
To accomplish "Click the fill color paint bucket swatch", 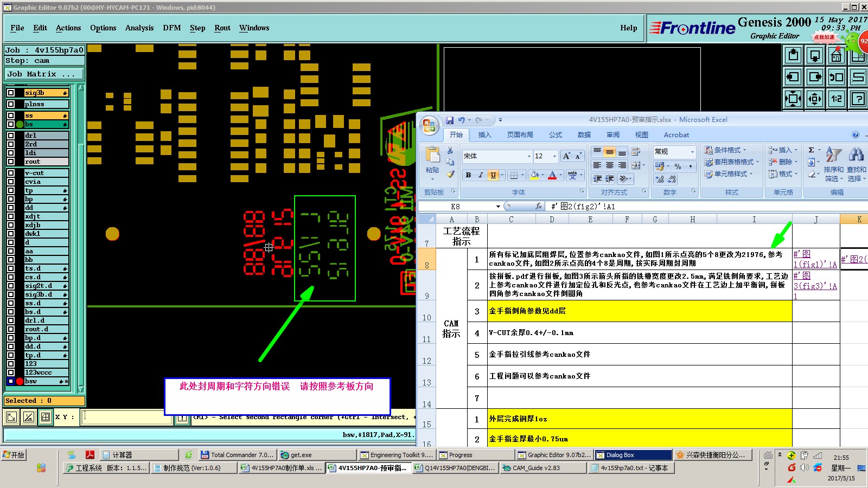I will point(534,175).
